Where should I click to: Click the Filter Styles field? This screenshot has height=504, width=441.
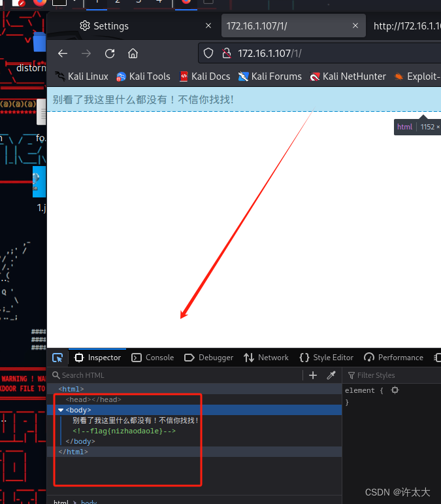[393, 375]
